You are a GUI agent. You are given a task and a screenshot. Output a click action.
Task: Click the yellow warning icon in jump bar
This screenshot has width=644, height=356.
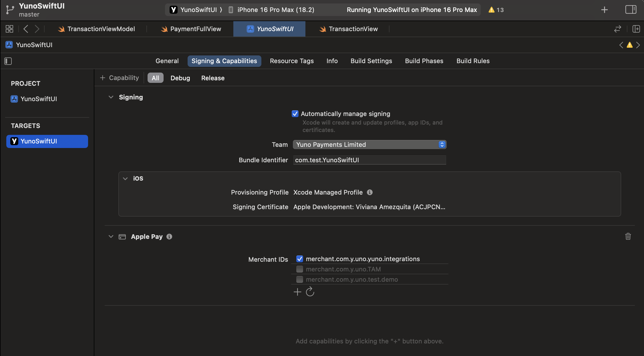(x=629, y=45)
